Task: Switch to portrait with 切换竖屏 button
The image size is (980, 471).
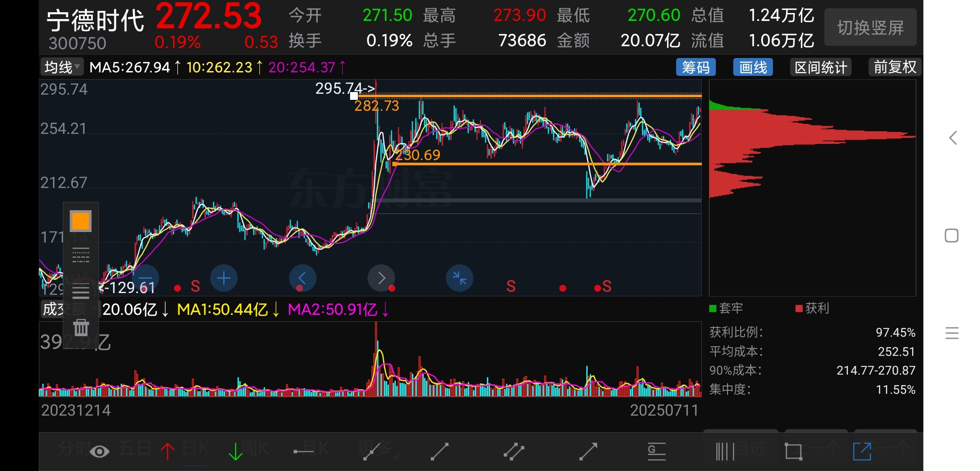Action: point(871,27)
